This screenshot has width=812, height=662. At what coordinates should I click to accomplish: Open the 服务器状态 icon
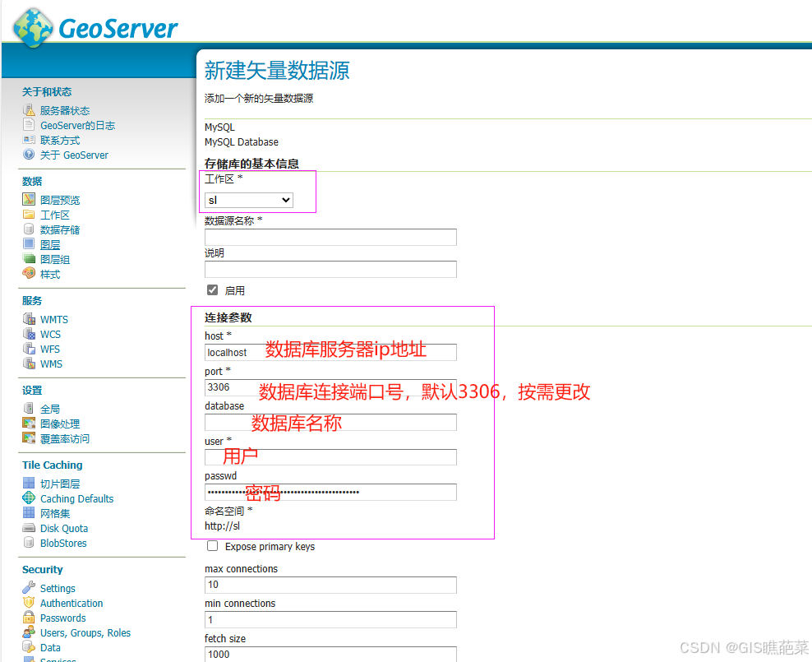pyautogui.click(x=29, y=110)
